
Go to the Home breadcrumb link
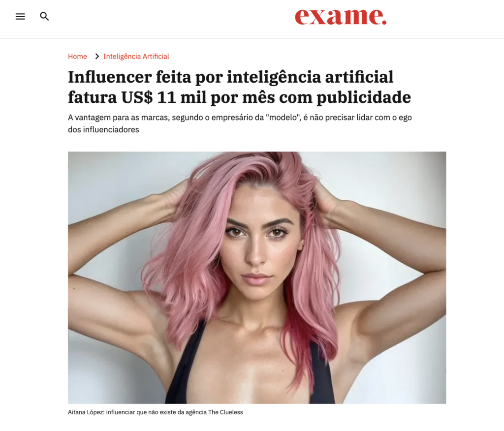(x=77, y=56)
